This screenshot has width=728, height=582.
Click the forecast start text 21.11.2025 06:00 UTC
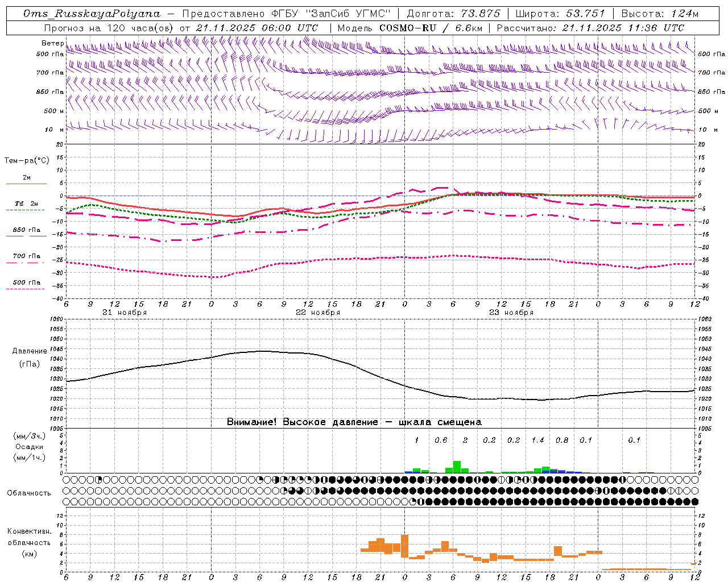[x=257, y=28]
